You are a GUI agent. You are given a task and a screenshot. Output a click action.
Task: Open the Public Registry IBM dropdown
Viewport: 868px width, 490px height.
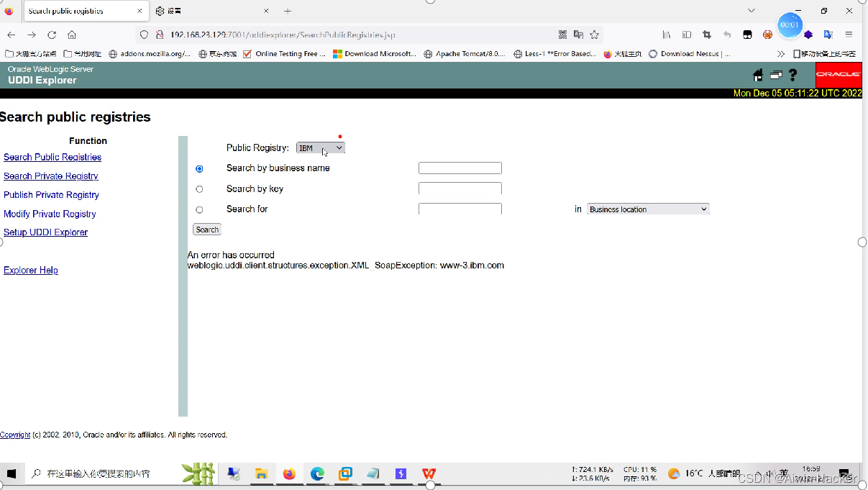tap(321, 148)
